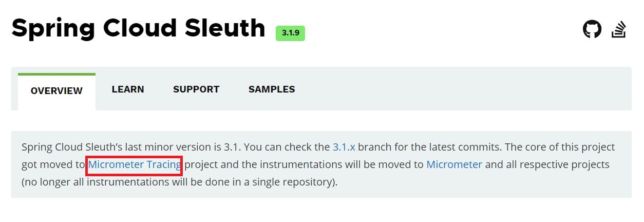Screen dimensions: 644x222
Task: Open the GitHub repository icon
Action: pyautogui.click(x=592, y=29)
